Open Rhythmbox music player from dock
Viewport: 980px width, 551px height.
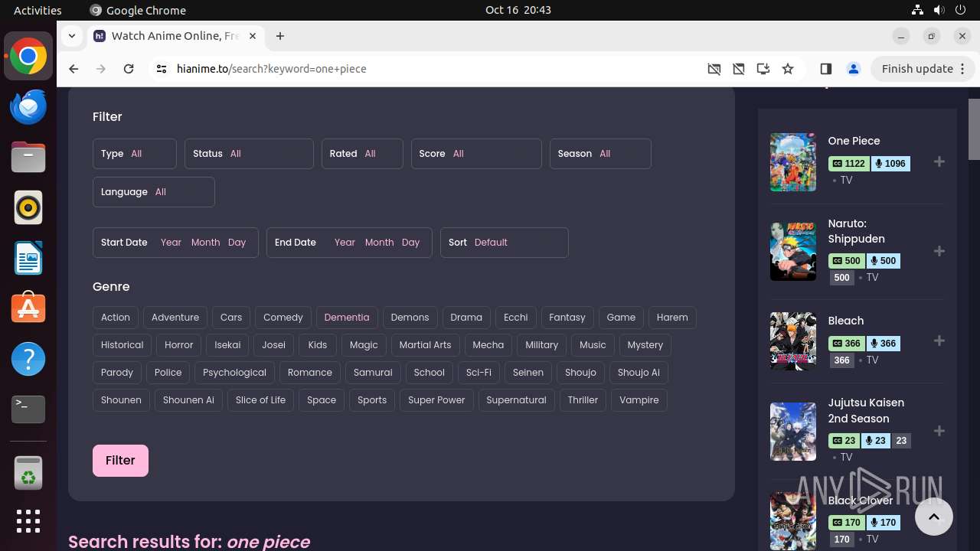pyautogui.click(x=28, y=207)
